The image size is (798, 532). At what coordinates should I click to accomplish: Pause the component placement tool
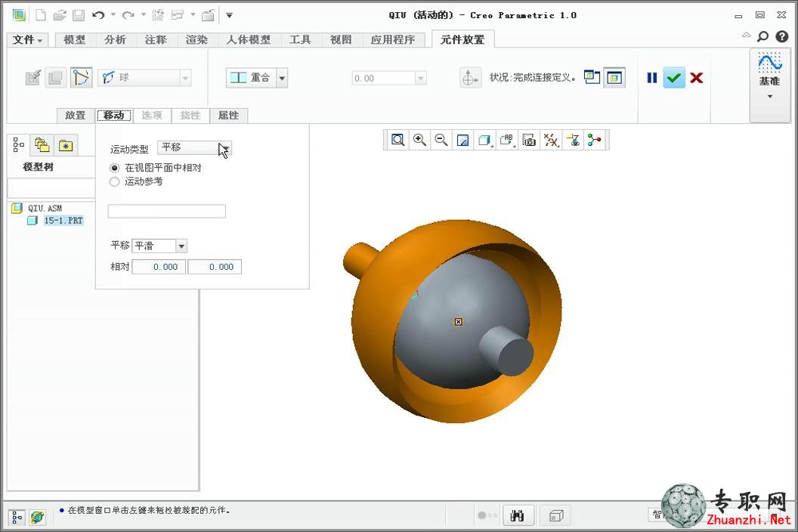652,78
